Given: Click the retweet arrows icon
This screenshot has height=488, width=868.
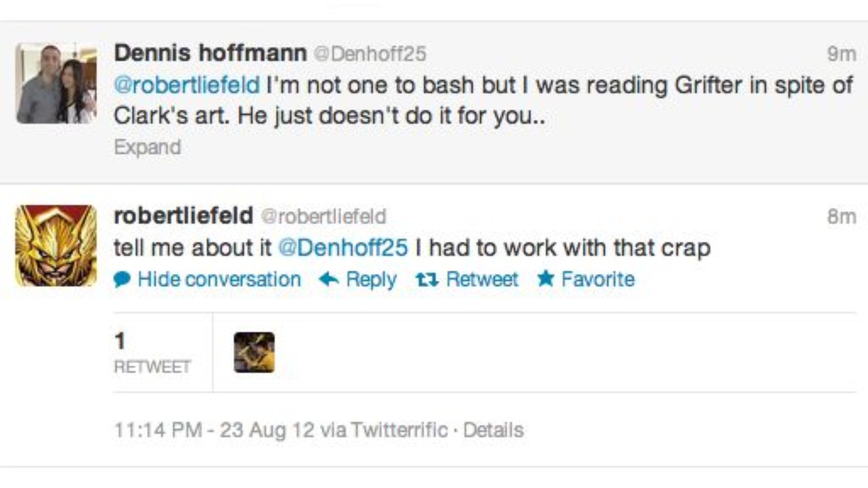Looking at the screenshot, I should (427, 280).
